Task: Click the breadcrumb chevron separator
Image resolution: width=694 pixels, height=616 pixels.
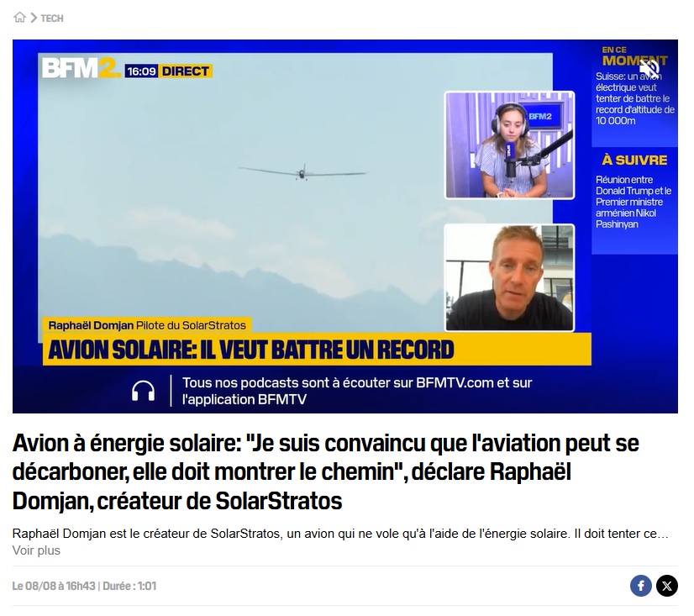Action: 34,18
